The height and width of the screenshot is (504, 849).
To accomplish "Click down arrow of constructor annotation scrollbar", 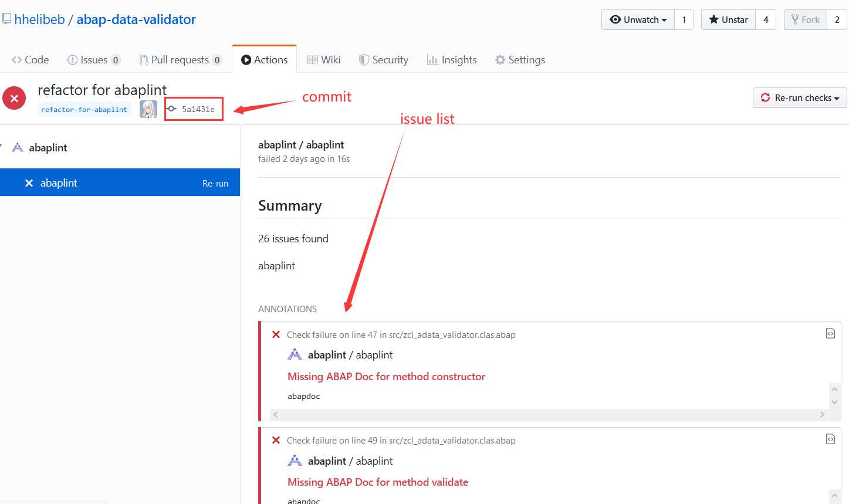I will pos(834,402).
